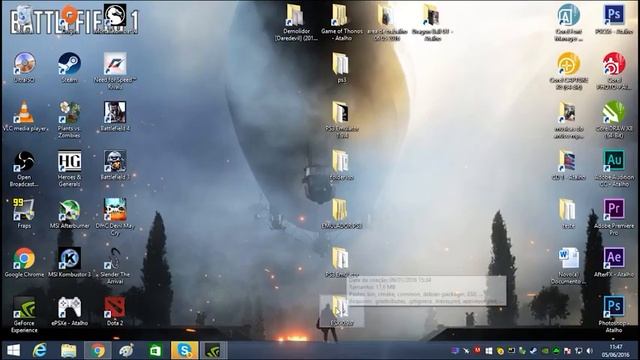Open the GTA - Atalho folder shortcut
The image size is (640, 360).
[569, 165]
